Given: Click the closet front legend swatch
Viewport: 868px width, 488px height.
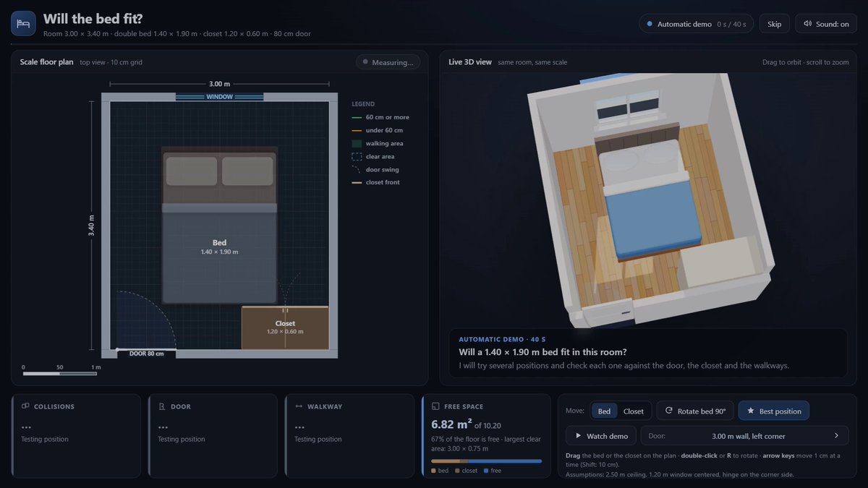Looking at the screenshot, I should click(x=356, y=182).
